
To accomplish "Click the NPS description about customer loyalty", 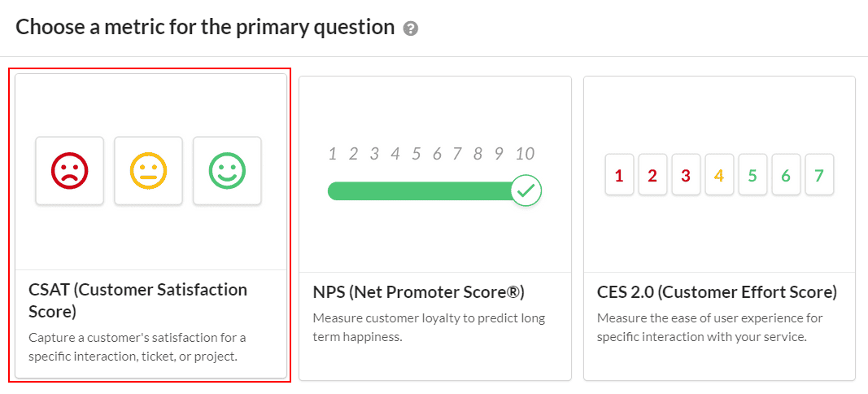I will pyautogui.click(x=429, y=327).
